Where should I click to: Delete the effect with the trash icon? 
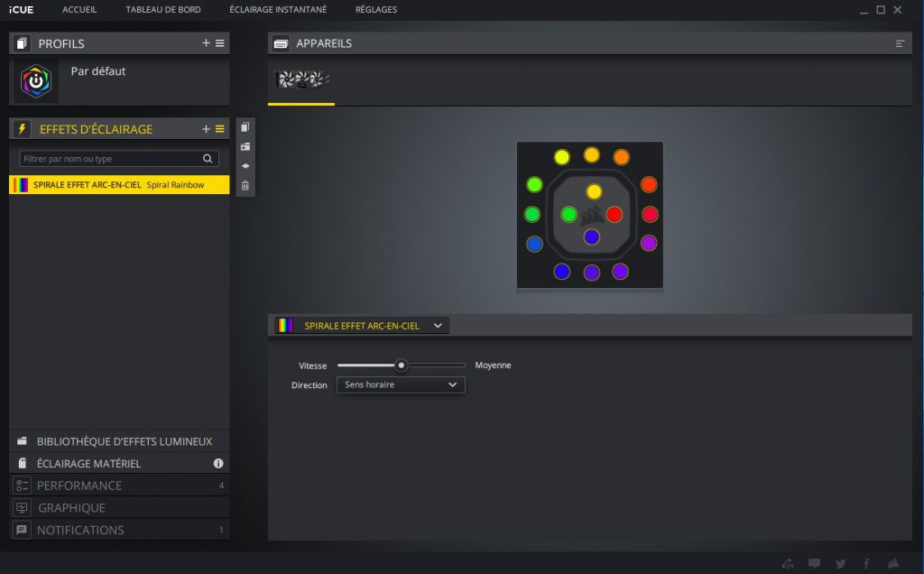coord(245,185)
